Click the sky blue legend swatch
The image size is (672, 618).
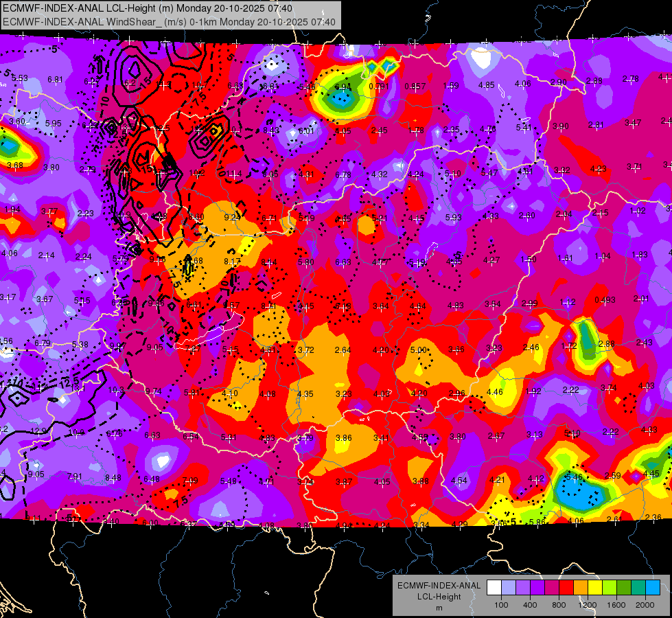coord(653,587)
